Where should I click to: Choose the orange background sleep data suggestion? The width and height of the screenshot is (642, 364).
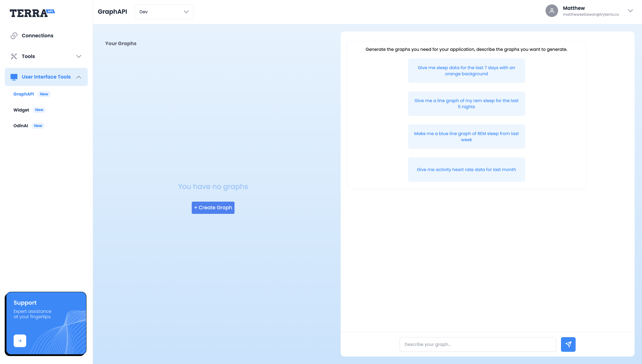point(466,71)
